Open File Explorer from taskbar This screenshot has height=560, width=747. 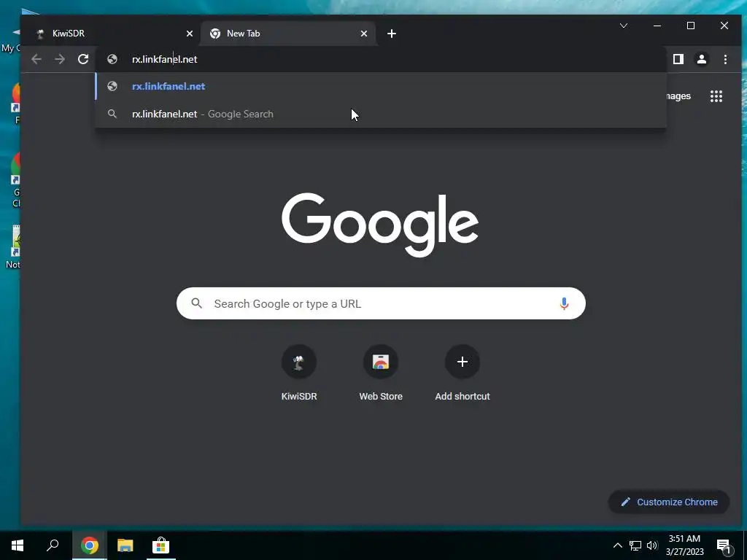(x=125, y=545)
